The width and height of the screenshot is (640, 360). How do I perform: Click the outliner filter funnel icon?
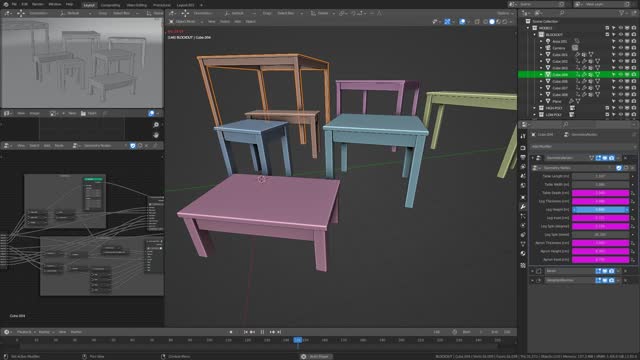click(x=622, y=13)
